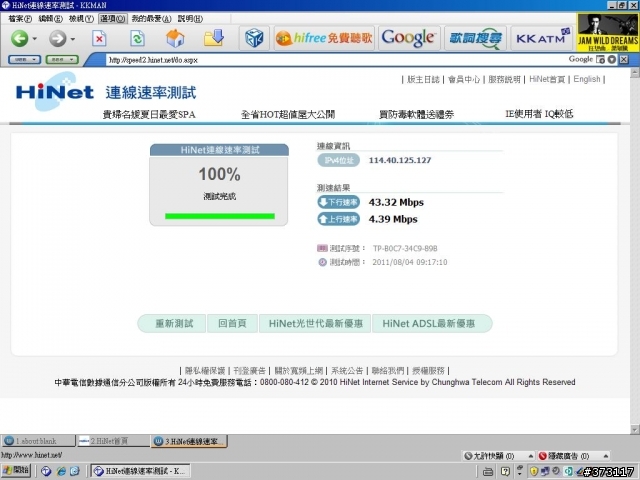
Task: Open the Back button history dropdown arrow
Action: click(x=35, y=39)
